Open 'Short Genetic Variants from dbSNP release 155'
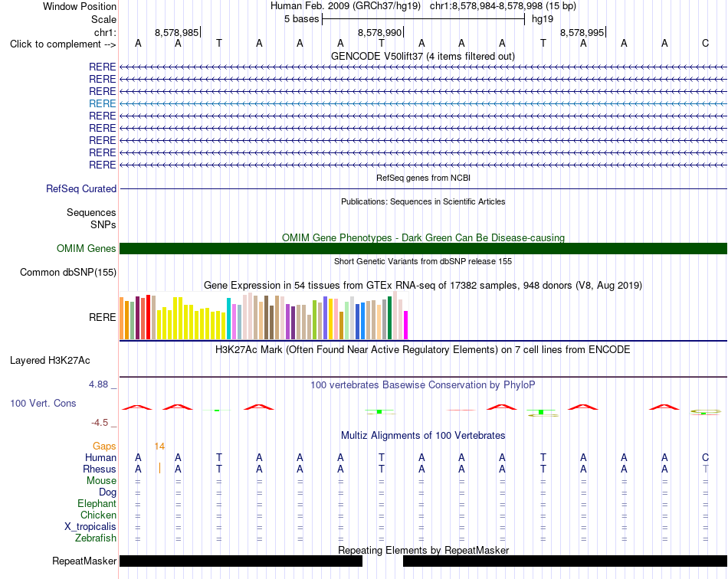Screen dimensions: 728x579 click(x=423, y=261)
